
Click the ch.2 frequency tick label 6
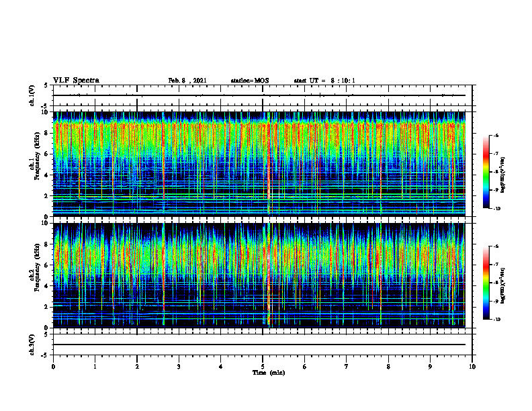pyautogui.click(x=46, y=265)
